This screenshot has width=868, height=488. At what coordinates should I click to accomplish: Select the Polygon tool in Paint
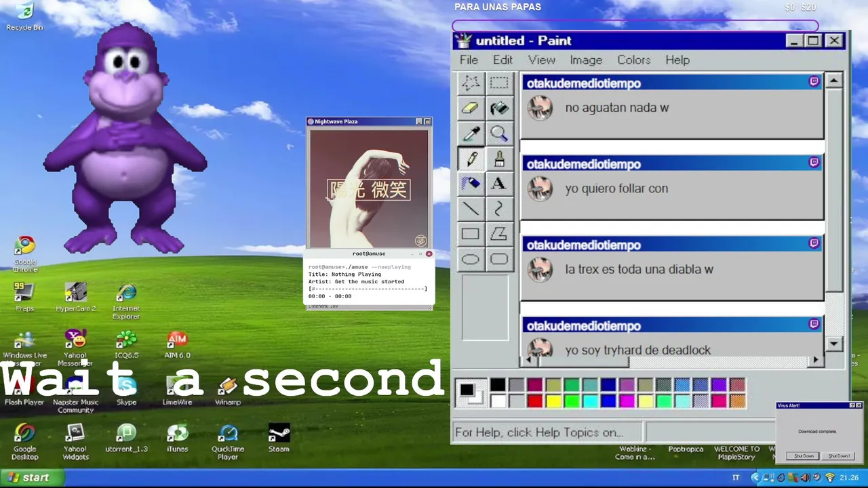click(x=499, y=234)
